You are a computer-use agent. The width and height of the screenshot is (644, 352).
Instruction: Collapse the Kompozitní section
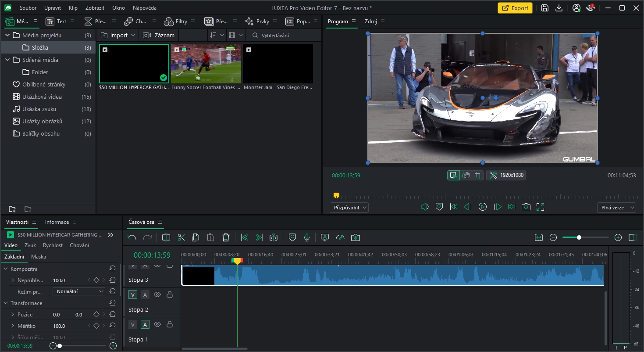point(6,269)
